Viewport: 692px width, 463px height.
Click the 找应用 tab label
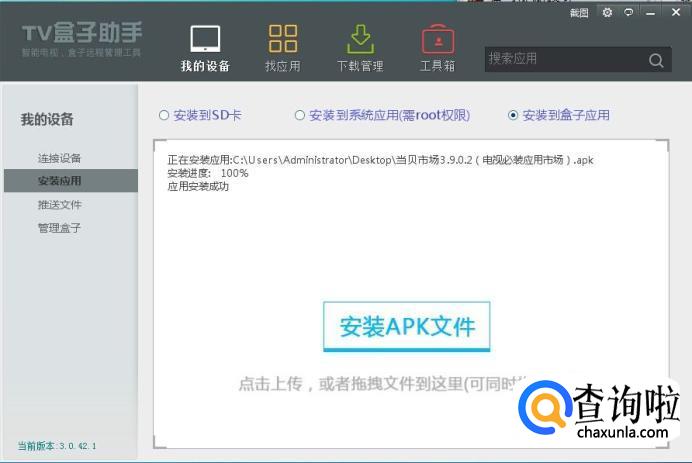(x=283, y=66)
